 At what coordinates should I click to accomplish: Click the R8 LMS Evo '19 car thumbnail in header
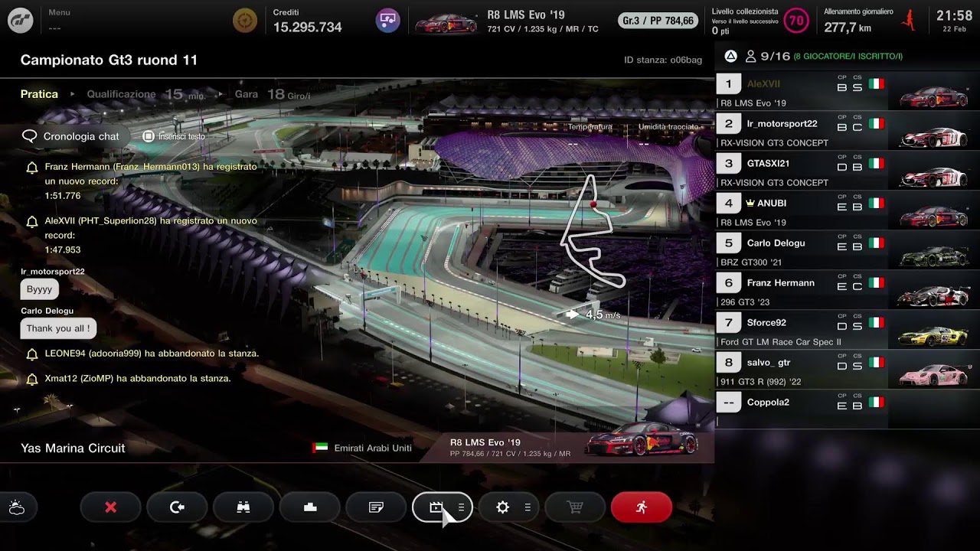click(446, 23)
